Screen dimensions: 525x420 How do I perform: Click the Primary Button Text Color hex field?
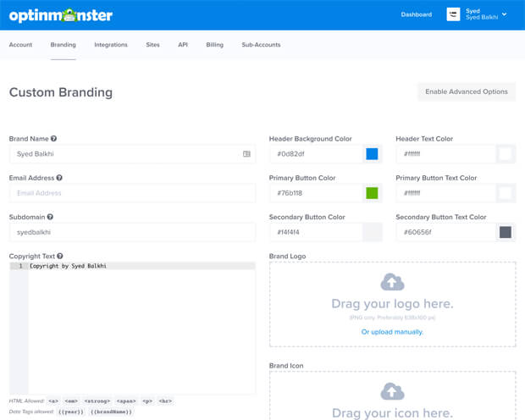click(446, 193)
